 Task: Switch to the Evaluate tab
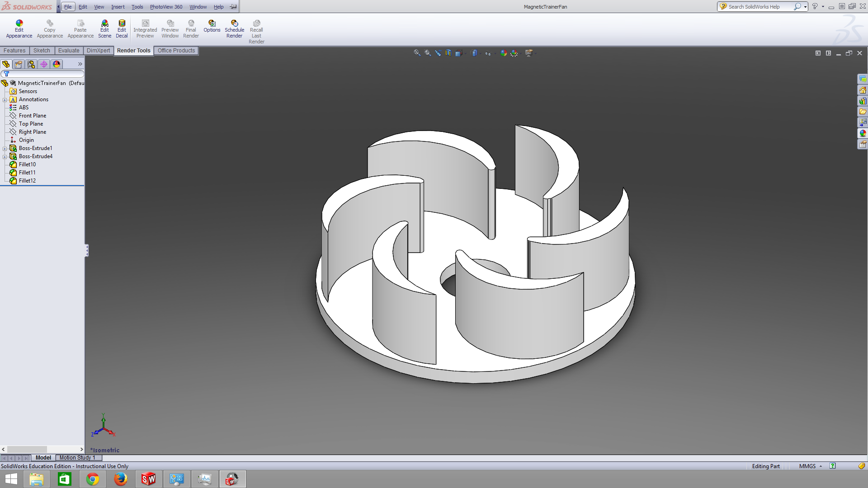[69, 51]
